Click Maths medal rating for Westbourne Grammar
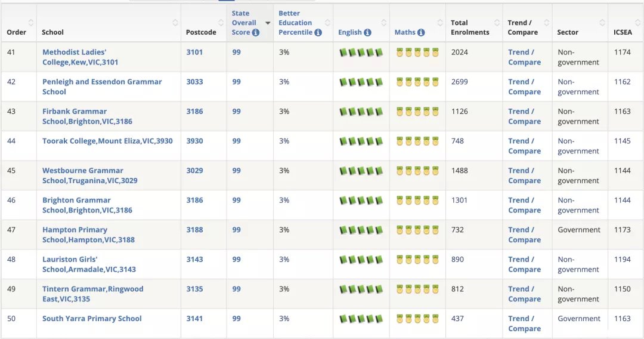Screen dimensions: 644x339 tap(417, 171)
